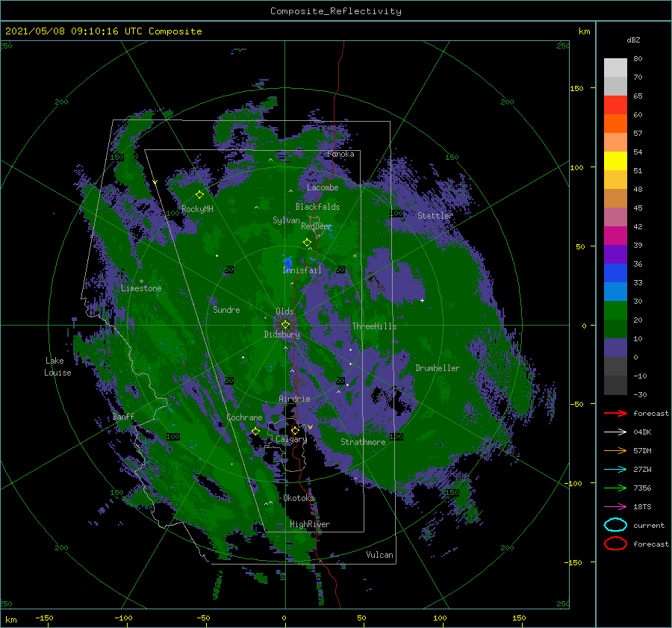Click the magenta 18TS arrow icon
This screenshot has width=672, height=628.
(615, 507)
